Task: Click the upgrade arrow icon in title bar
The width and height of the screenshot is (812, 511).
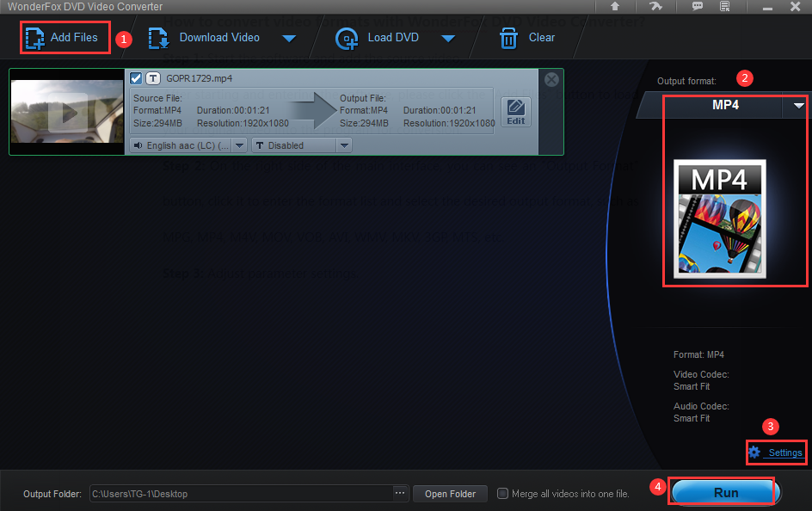Action: click(x=615, y=6)
